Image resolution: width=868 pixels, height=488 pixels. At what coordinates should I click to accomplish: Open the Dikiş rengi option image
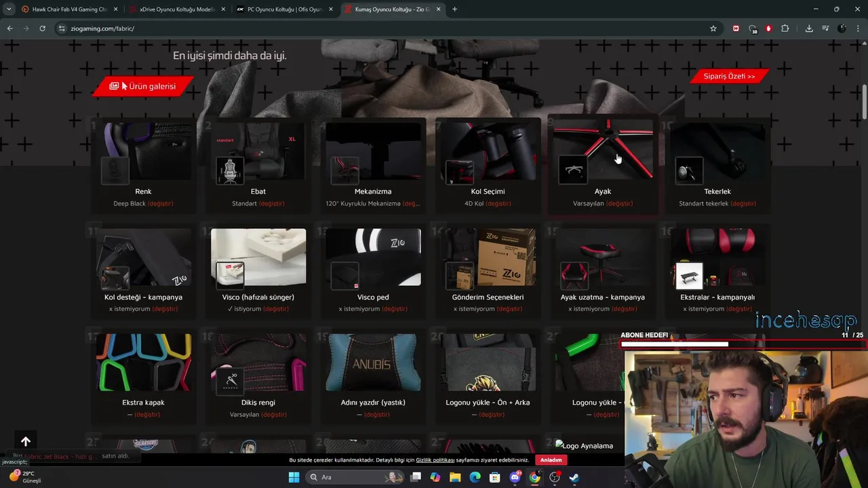[x=258, y=363]
